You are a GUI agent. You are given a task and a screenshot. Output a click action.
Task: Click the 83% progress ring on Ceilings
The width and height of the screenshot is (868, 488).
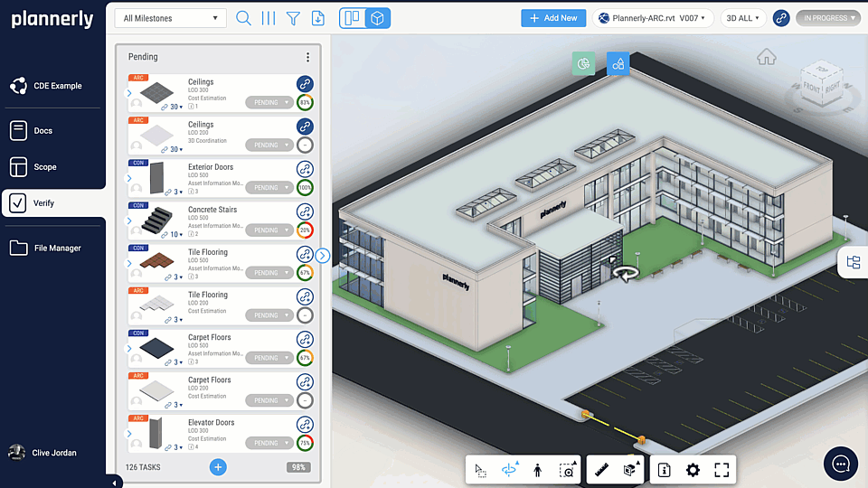(x=305, y=102)
